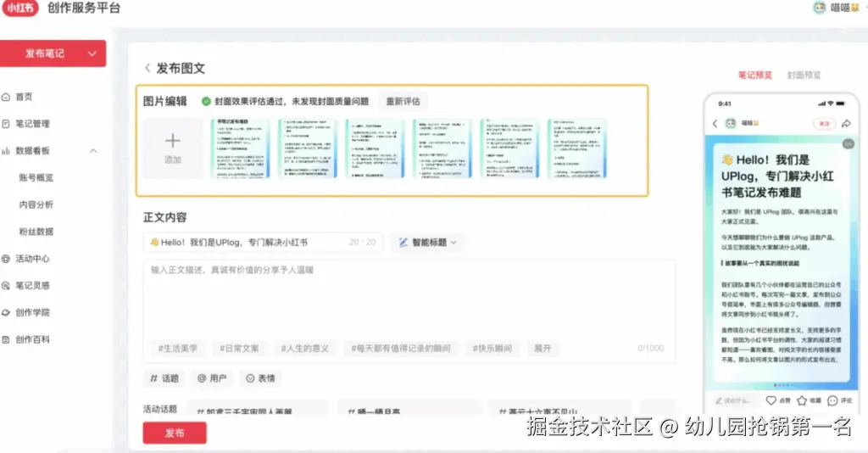Open 创作百科 via its sidebar icon
The height and width of the screenshot is (453, 868).
6,339
